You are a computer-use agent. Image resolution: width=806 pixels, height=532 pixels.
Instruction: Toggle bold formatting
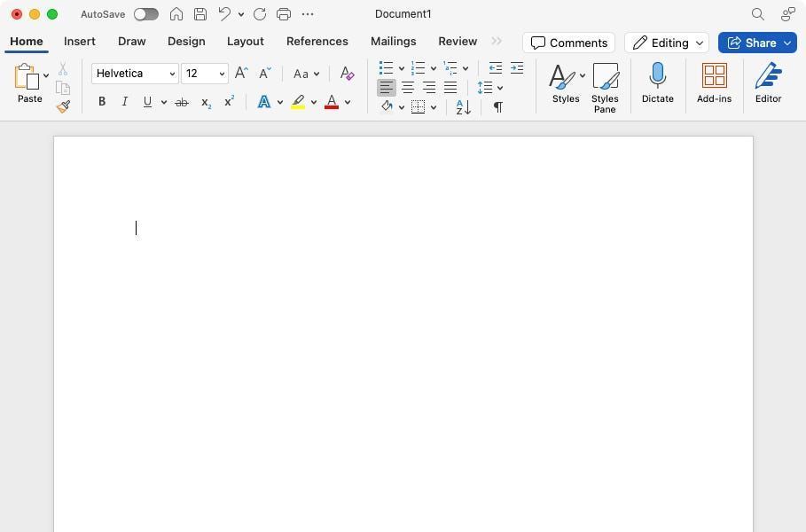[102, 102]
